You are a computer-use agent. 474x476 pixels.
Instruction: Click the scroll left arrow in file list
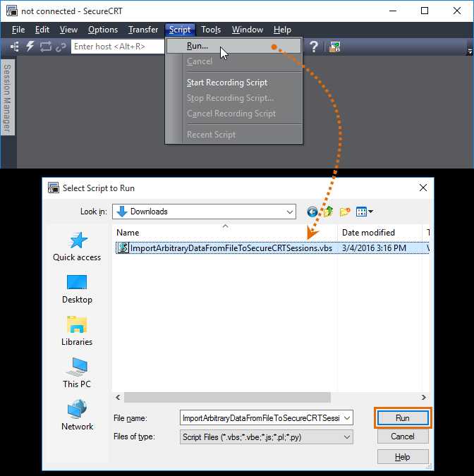(118, 397)
